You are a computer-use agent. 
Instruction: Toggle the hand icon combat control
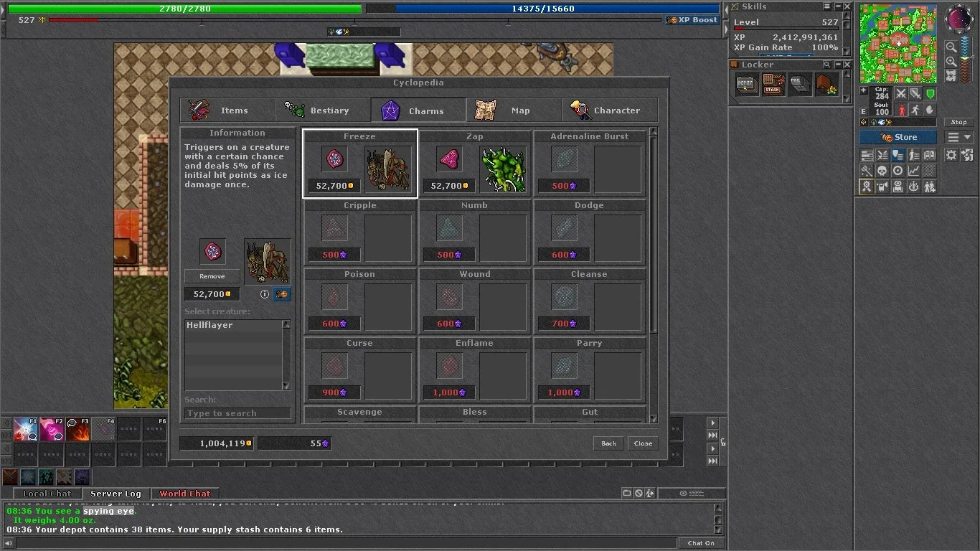point(930,110)
